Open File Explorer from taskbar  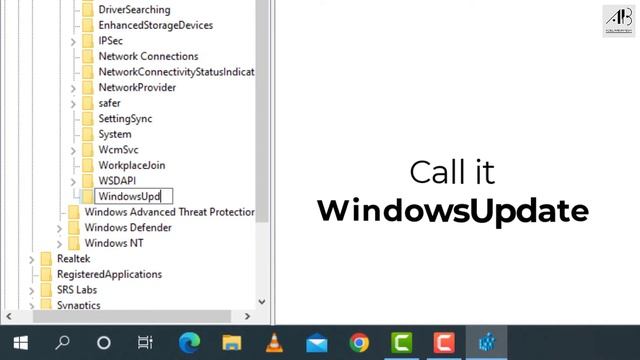click(x=232, y=342)
